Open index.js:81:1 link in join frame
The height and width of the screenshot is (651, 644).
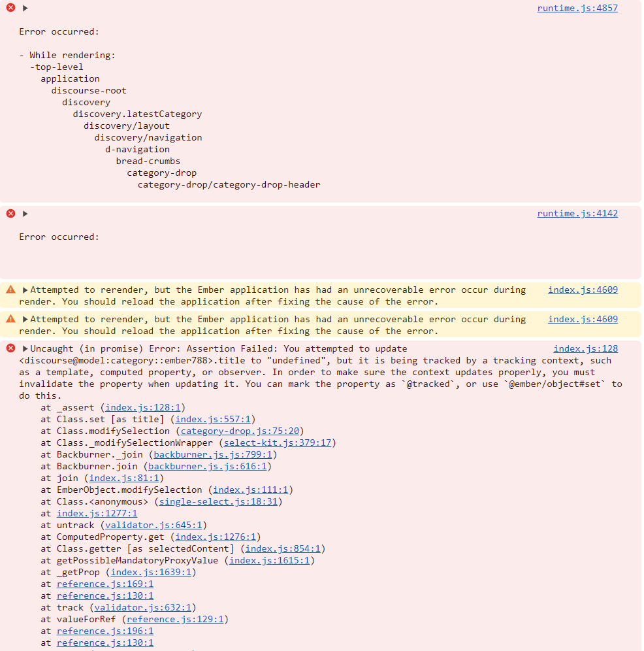coord(124,478)
